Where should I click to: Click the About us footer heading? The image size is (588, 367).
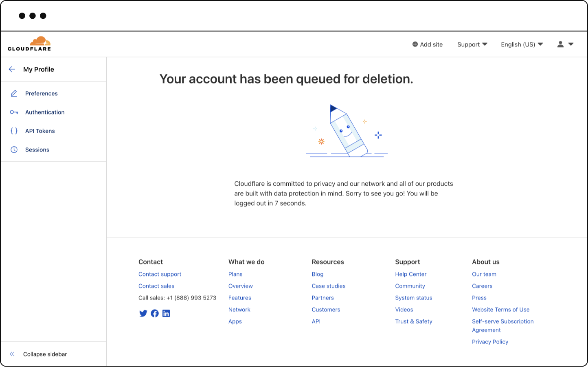(x=486, y=262)
